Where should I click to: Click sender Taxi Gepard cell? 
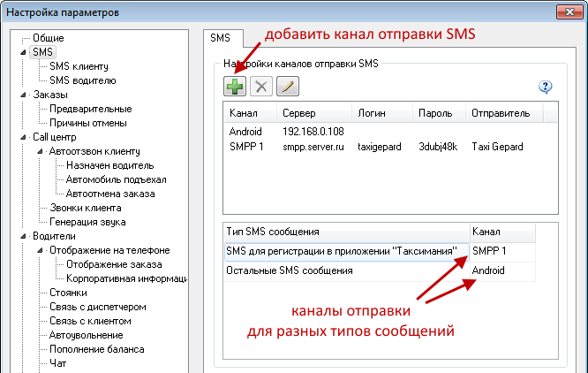pyautogui.click(x=497, y=147)
